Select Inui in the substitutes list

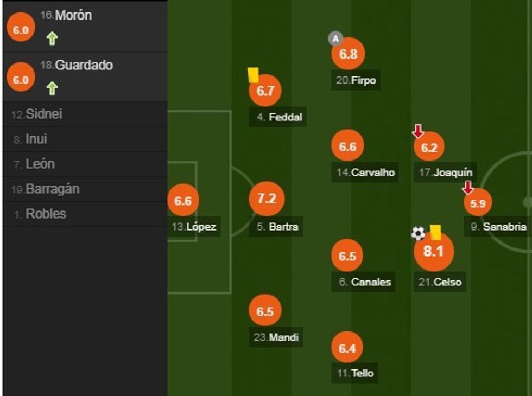[36, 139]
